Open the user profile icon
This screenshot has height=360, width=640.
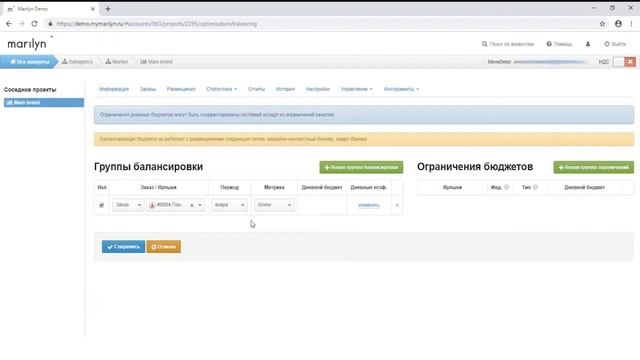tap(588, 44)
